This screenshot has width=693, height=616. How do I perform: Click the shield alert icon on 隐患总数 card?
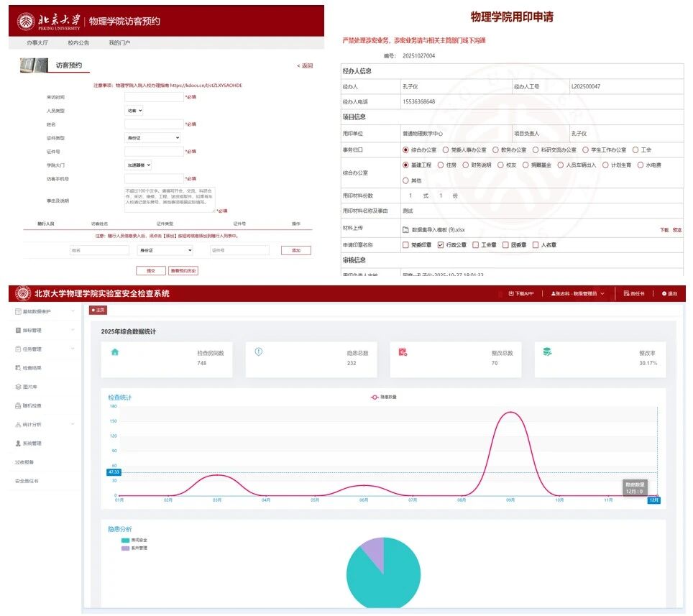click(x=259, y=351)
